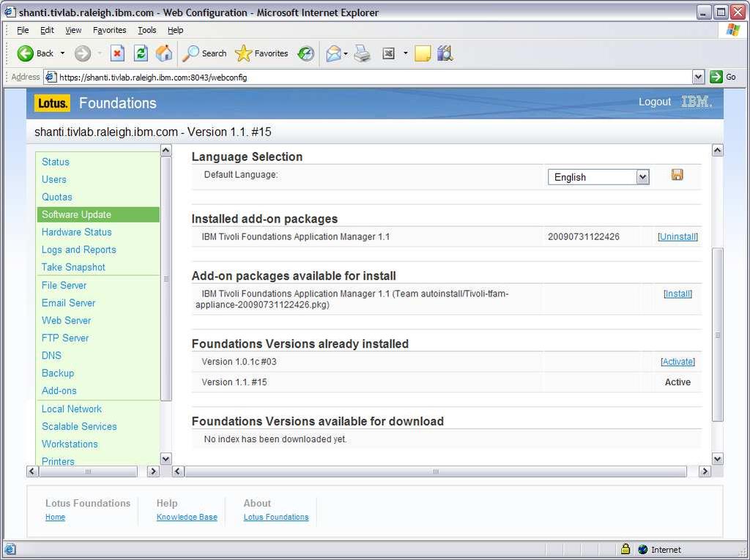This screenshot has width=750, height=560.
Task: Open Add-ons in sidebar
Action: (x=59, y=390)
